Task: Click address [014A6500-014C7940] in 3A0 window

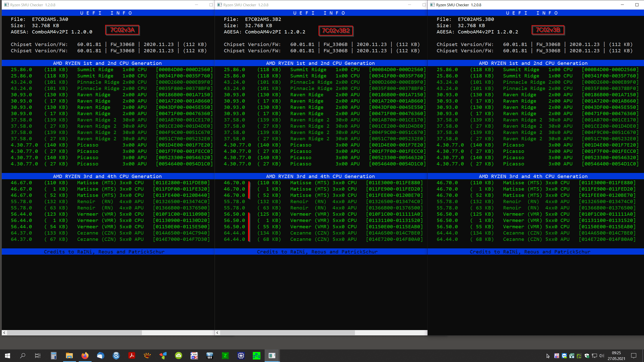Action: 181,233
